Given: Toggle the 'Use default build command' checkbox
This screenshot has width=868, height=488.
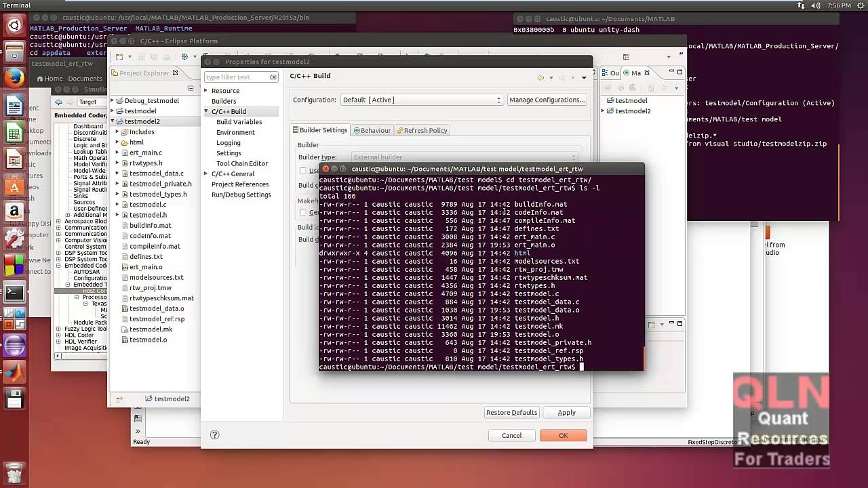Looking at the screenshot, I should point(303,171).
